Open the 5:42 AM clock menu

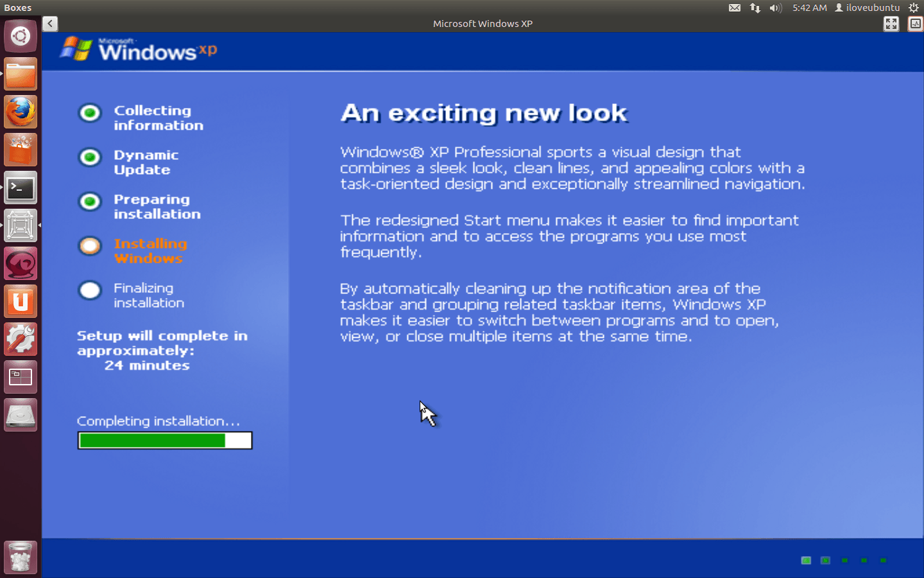pyautogui.click(x=809, y=8)
